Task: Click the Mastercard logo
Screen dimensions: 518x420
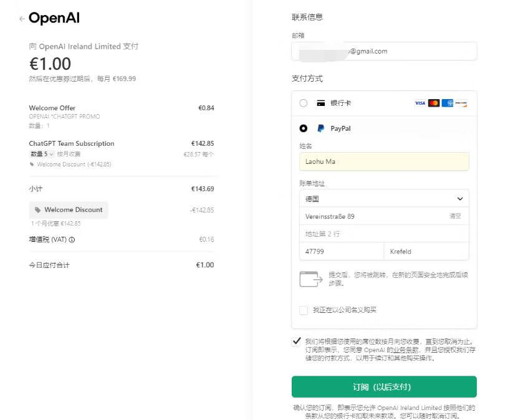Action: tap(434, 103)
